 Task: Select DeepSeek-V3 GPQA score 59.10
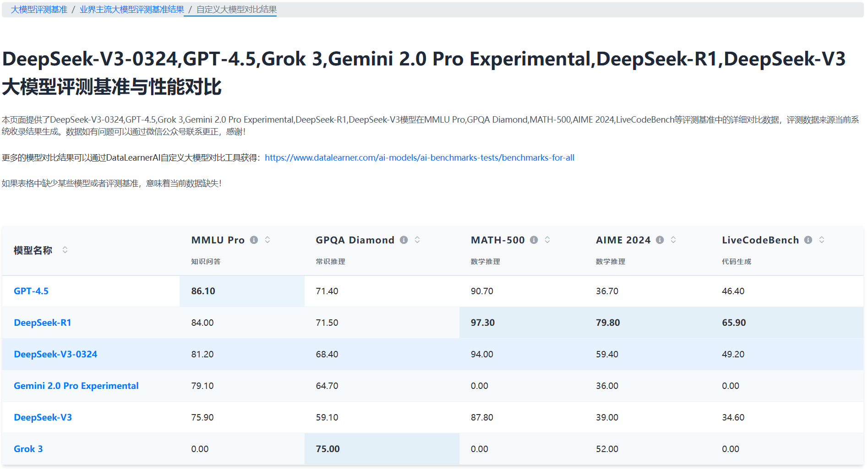point(327,417)
